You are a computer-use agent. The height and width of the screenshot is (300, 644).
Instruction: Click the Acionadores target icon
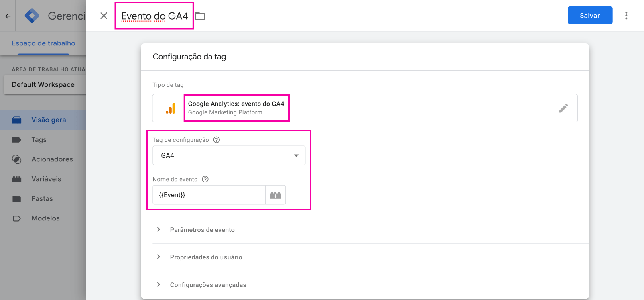coord(16,159)
